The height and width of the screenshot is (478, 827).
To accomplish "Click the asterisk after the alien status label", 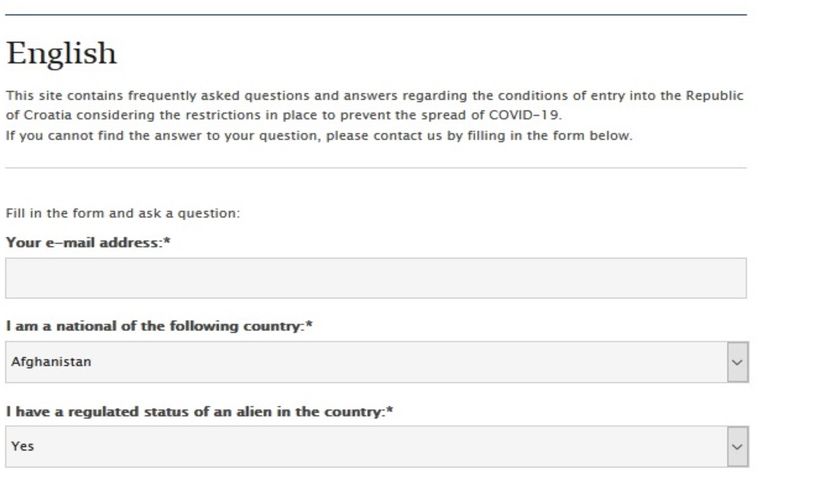I will (388, 411).
